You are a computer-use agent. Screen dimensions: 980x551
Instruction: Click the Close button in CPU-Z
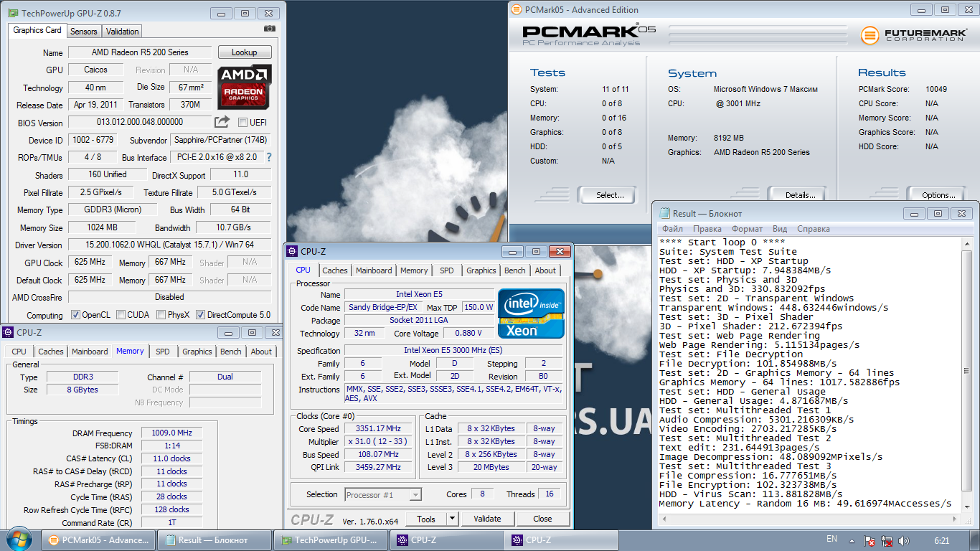tap(542, 519)
